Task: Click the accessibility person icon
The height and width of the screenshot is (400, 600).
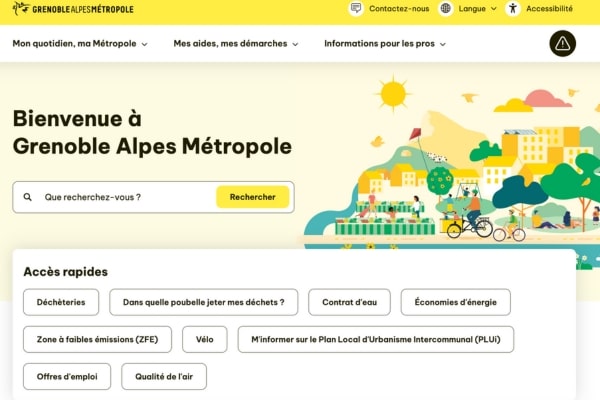Action: pos(513,8)
